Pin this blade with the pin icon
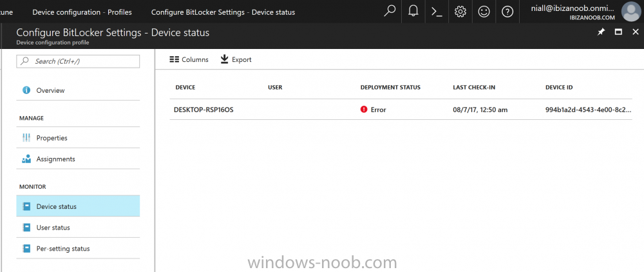 pyautogui.click(x=601, y=32)
